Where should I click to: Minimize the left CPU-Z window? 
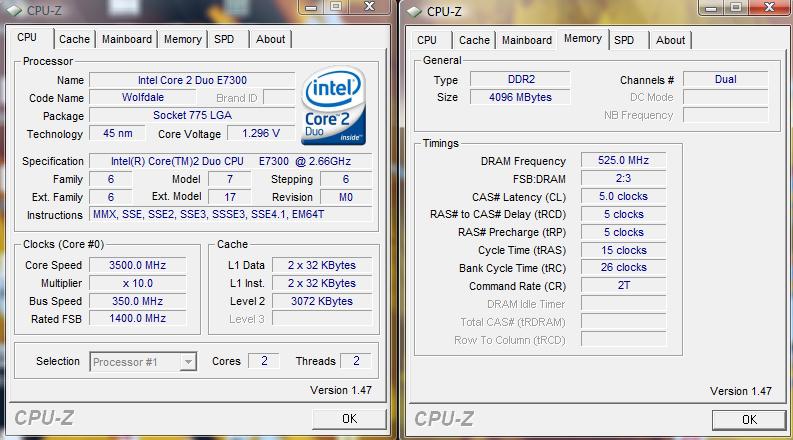coord(311,7)
